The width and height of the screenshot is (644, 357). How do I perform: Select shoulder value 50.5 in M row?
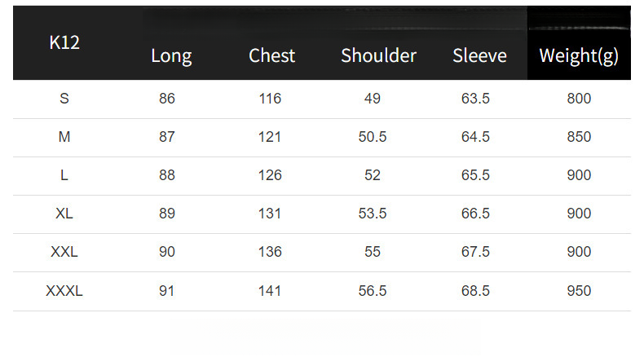pos(373,137)
